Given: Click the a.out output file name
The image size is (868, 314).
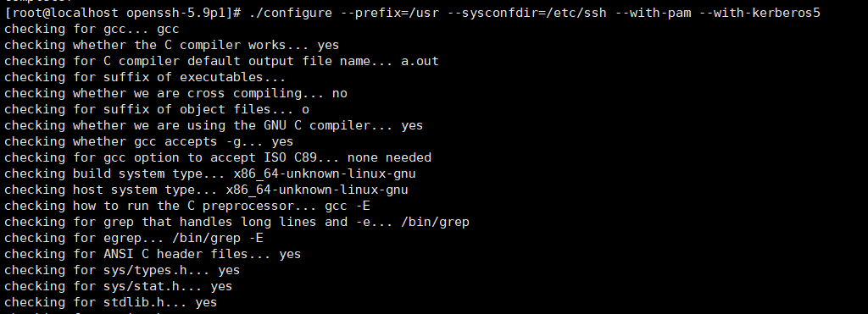Looking at the screenshot, I should click(x=420, y=61).
